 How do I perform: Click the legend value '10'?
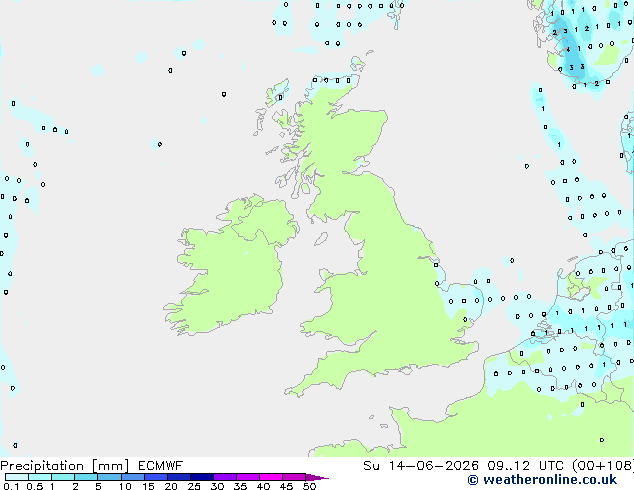(125, 486)
